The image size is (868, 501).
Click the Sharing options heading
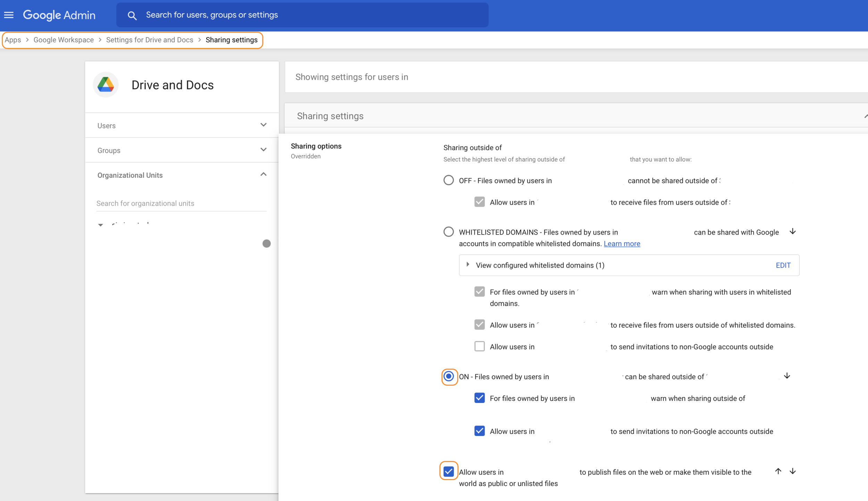(316, 146)
